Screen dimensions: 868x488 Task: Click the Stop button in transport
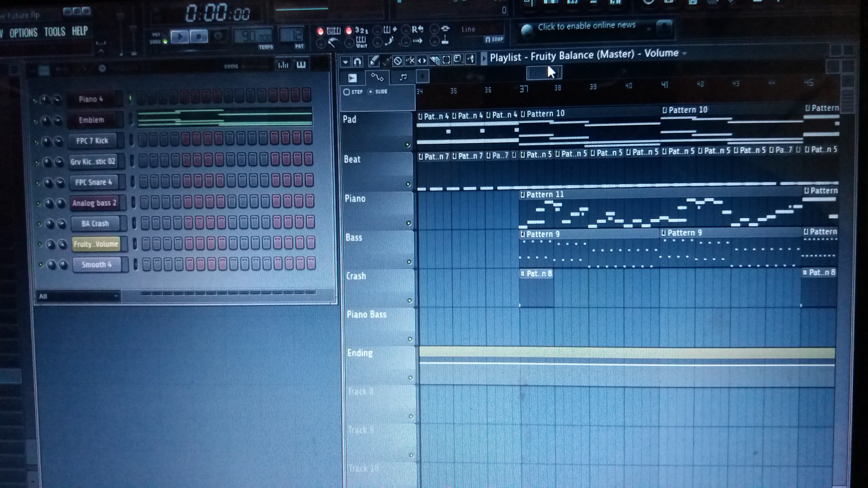coord(199,36)
